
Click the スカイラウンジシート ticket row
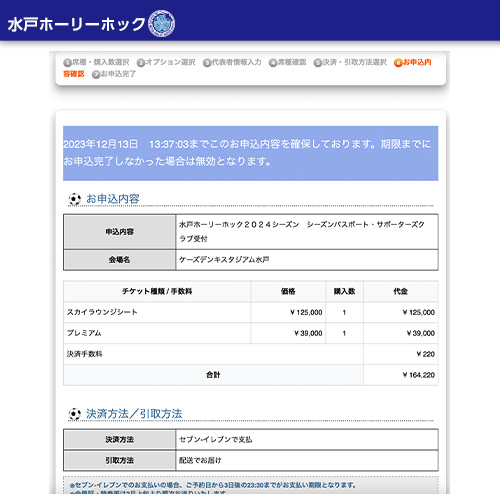coord(251,312)
